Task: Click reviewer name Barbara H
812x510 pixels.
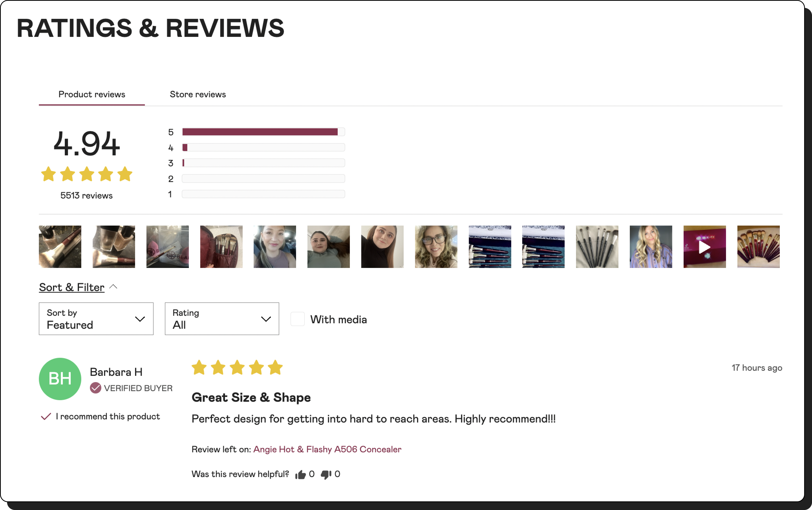Action: point(116,372)
